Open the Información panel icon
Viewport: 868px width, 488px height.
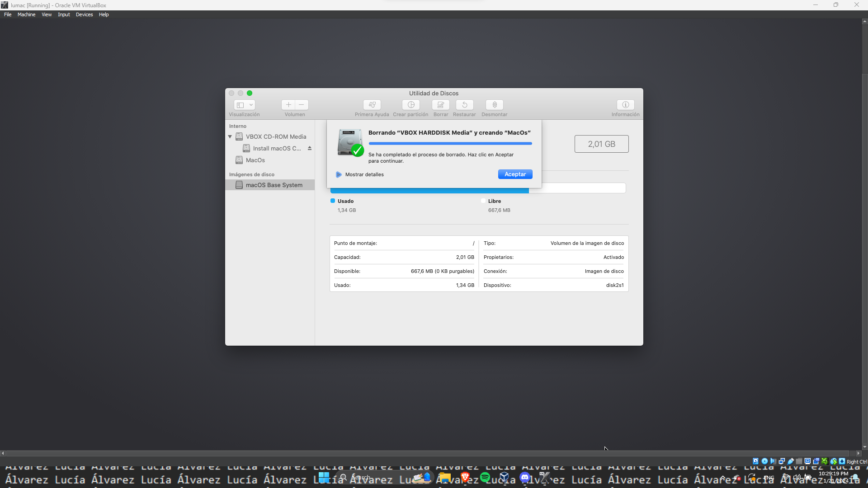(625, 105)
